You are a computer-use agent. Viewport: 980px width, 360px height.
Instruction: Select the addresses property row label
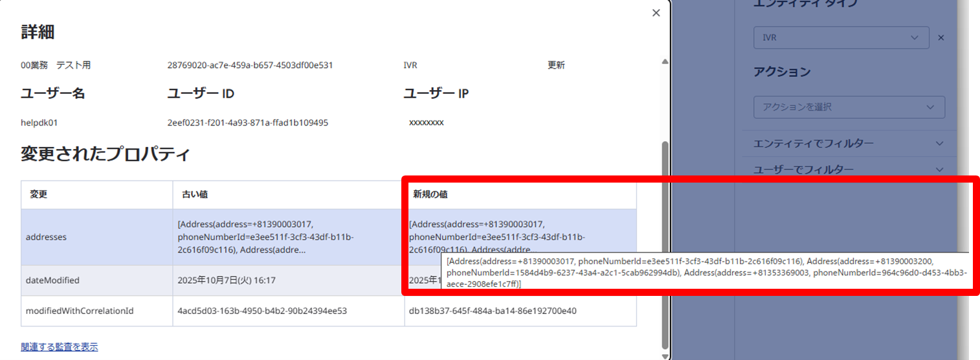(x=46, y=238)
